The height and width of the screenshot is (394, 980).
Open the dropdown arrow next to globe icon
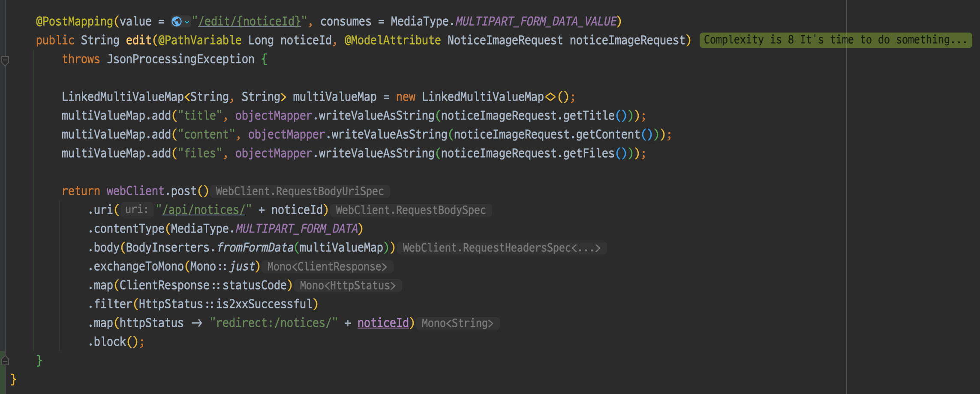point(187,22)
